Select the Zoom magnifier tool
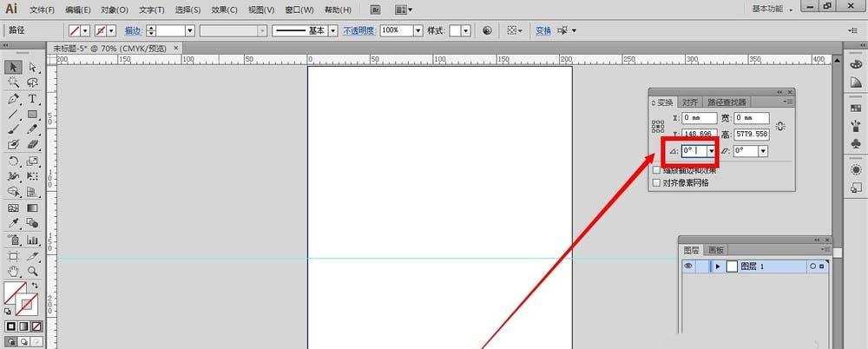This screenshot has width=868, height=349. (x=33, y=272)
